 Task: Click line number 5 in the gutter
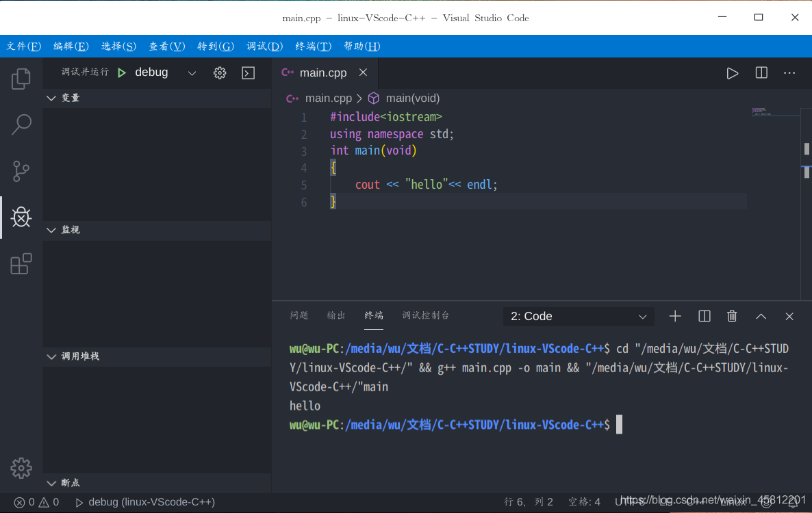click(303, 185)
